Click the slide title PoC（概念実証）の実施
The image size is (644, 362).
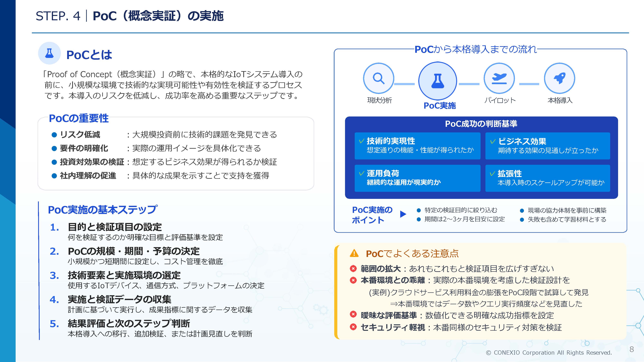click(158, 16)
